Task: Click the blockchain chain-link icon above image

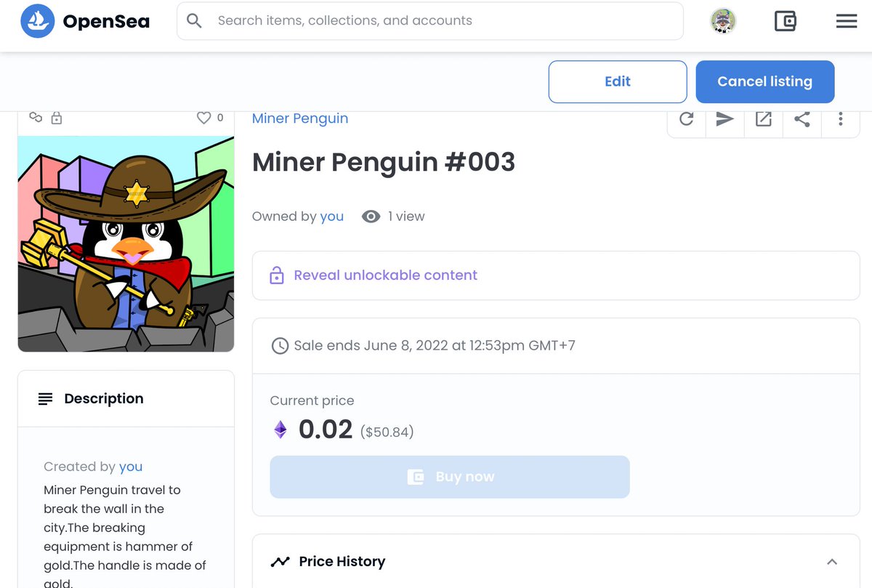Action: (36, 117)
